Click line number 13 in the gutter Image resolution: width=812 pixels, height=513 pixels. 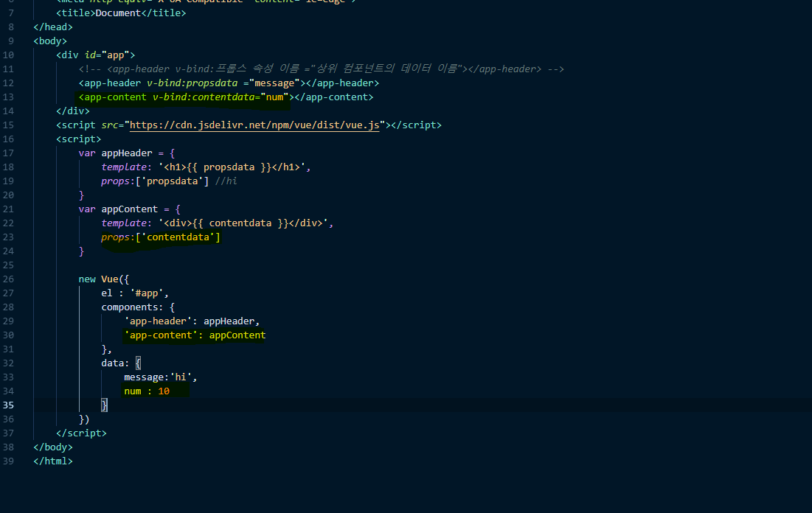click(x=8, y=97)
